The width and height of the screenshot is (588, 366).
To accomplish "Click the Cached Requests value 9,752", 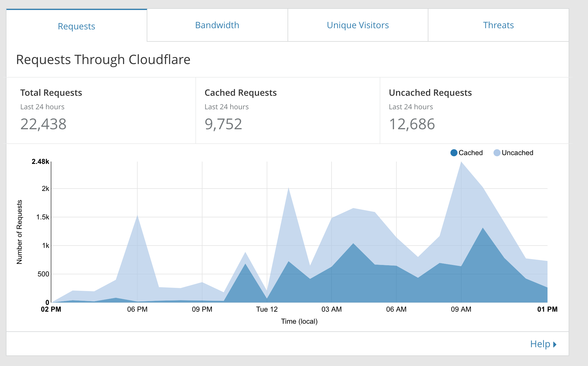I will [x=223, y=124].
